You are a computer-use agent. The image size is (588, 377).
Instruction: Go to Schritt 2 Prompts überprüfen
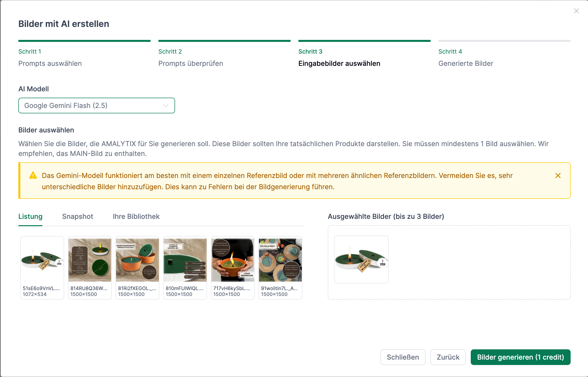tap(190, 58)
